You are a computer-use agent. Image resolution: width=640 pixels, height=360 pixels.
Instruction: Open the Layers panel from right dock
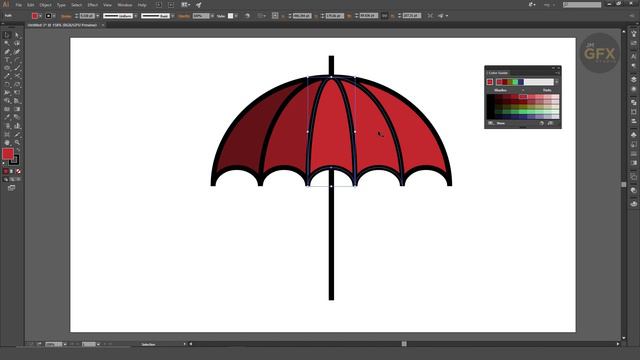tap(633, 79)
